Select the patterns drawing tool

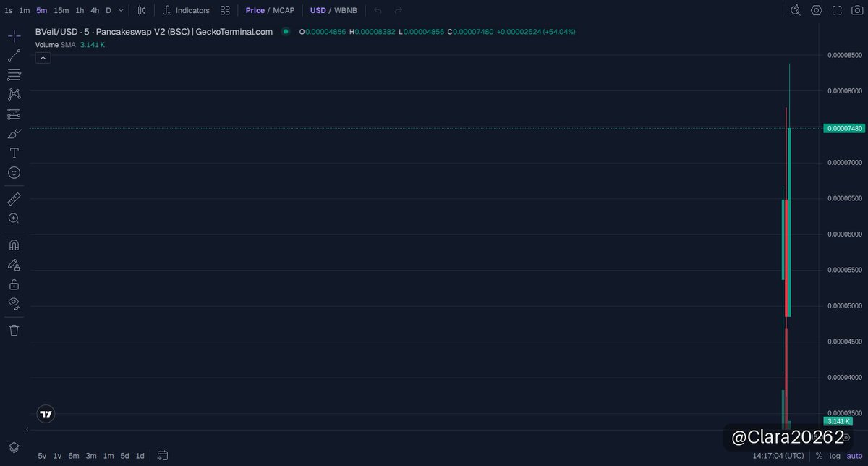[14, 94]
